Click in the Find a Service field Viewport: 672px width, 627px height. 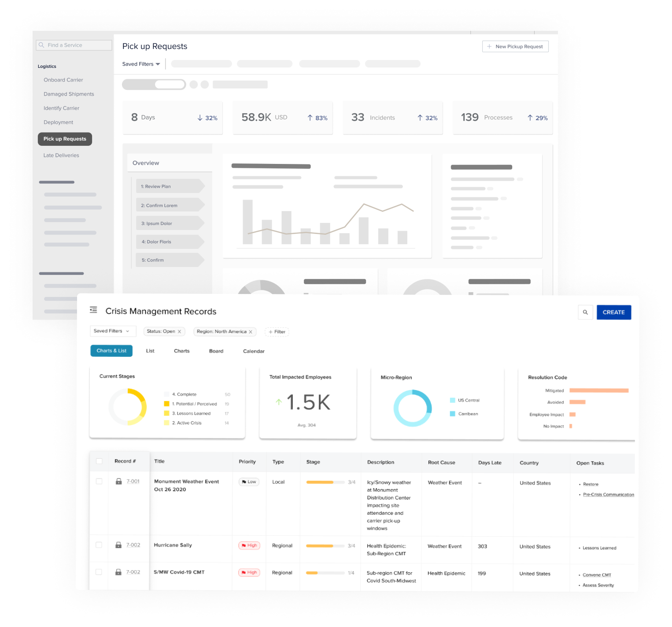(74, 45)
